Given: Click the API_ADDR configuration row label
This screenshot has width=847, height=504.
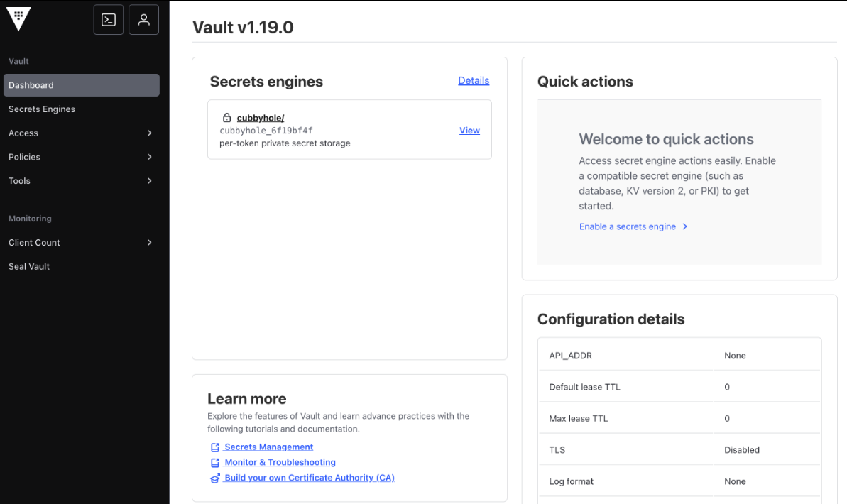Looking at the screenshot, I should (x=570, y=356).
